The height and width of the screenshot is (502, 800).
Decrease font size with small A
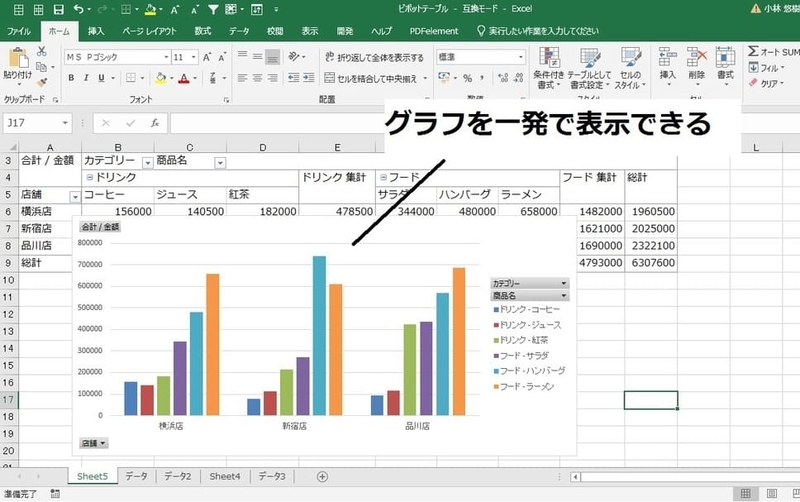[x=222, y=57]
